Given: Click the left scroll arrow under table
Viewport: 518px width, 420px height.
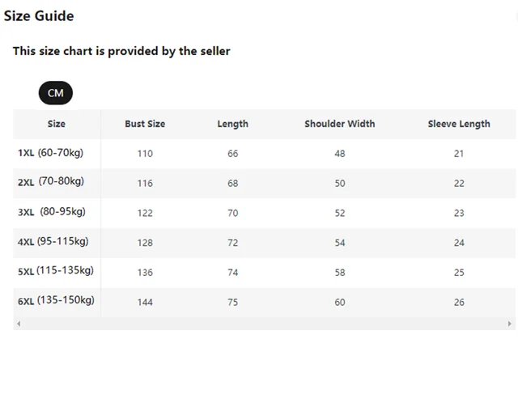Looking at the screenshot, I should (x=19, y=324).
